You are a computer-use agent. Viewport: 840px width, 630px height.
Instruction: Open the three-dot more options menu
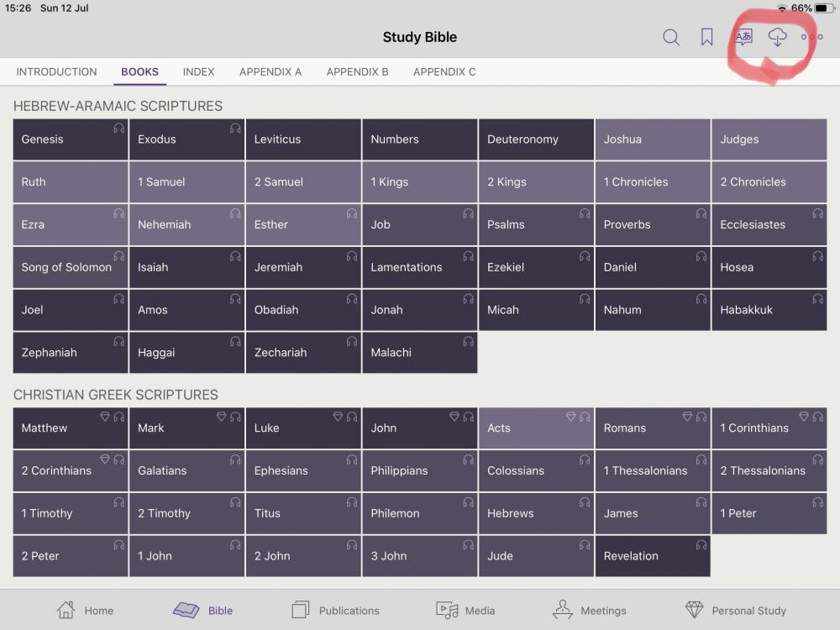click(812, 37)
